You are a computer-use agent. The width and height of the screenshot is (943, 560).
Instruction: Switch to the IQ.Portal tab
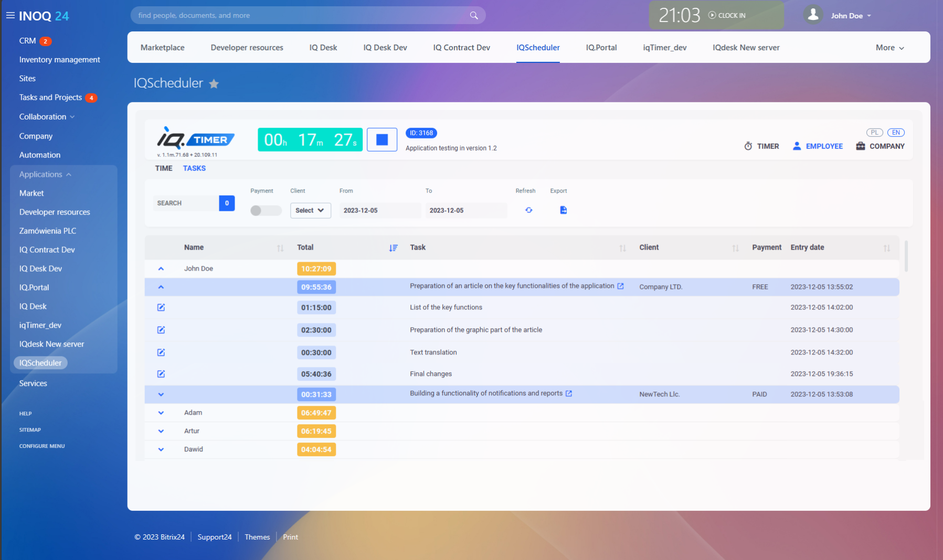pyautogui.click(x=601, y=48)
